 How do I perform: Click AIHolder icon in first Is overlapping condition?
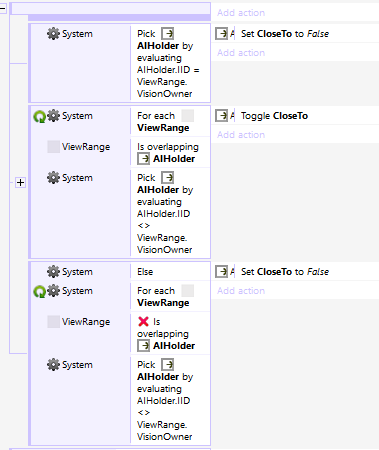point(143,159)
